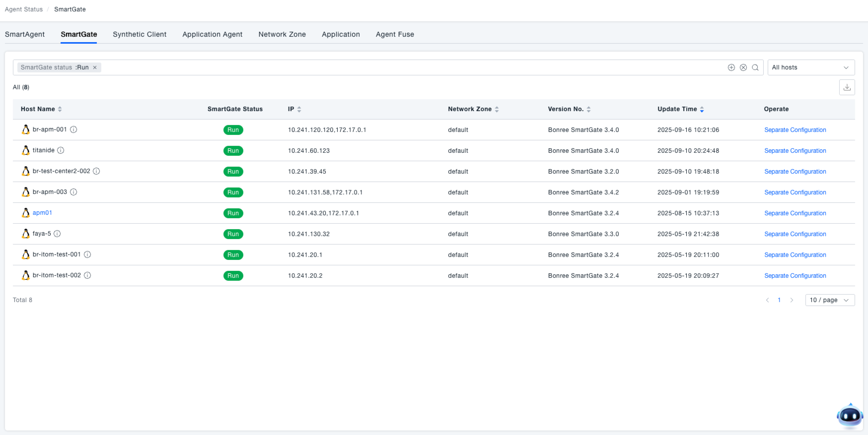The width and height of the screenshot is (868, 435).
Task: Sort the table by Version No.
Action: [x=588, y=109]
